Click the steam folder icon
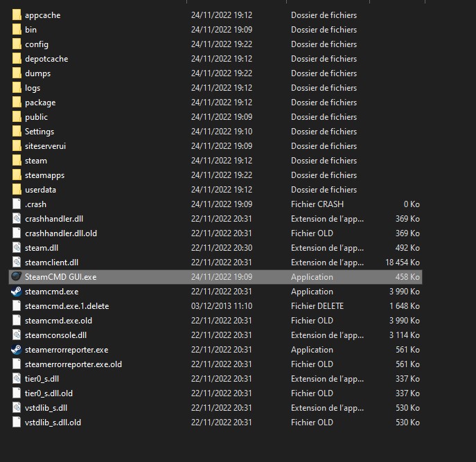Viewport: 476px width, 462px height. pyautogui.click(x=17, y=160)
